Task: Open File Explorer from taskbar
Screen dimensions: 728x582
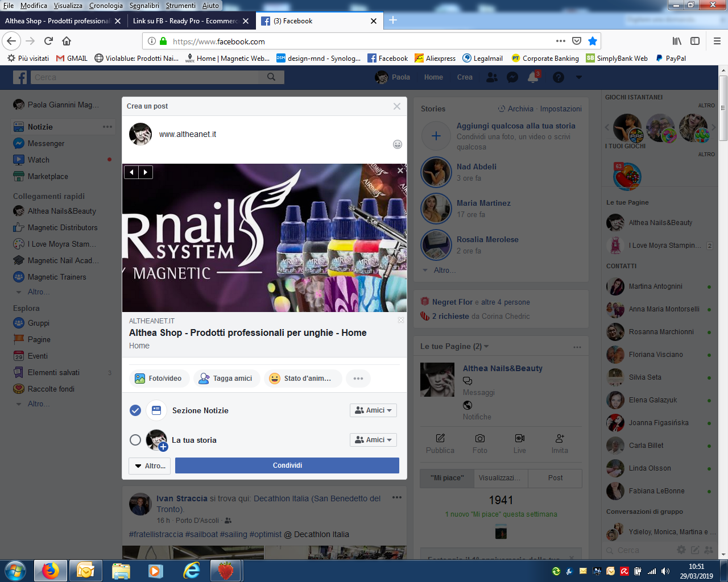Action: pyautogui.click(x=121, y=570)
